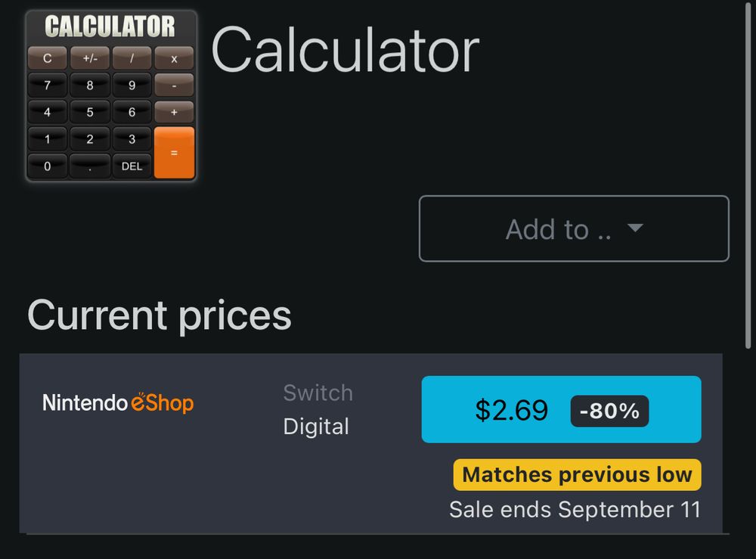Expand the Add to menu arrow
Screen dimensions: 756x559
(x=635, y=228)
